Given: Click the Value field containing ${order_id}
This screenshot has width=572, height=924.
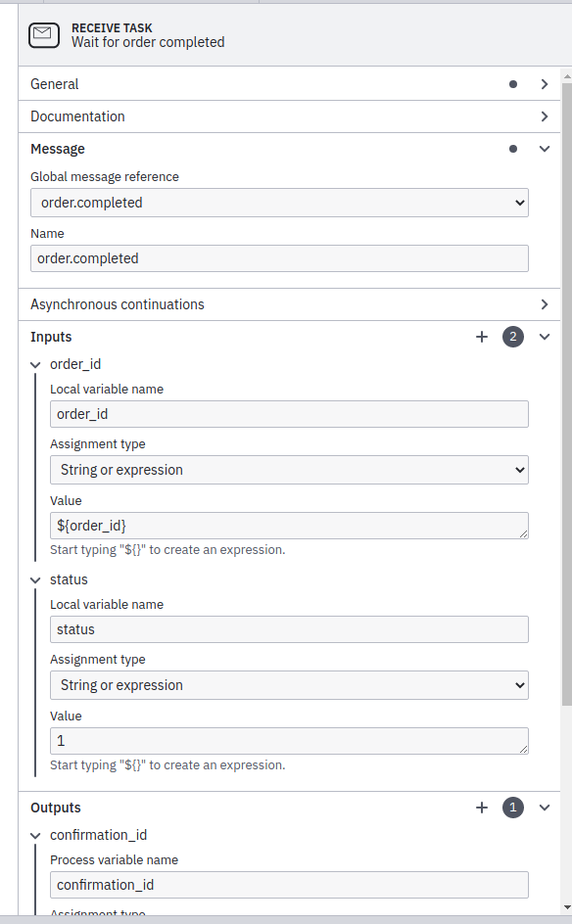Looking at the screenshot, I should click(289, 526).
